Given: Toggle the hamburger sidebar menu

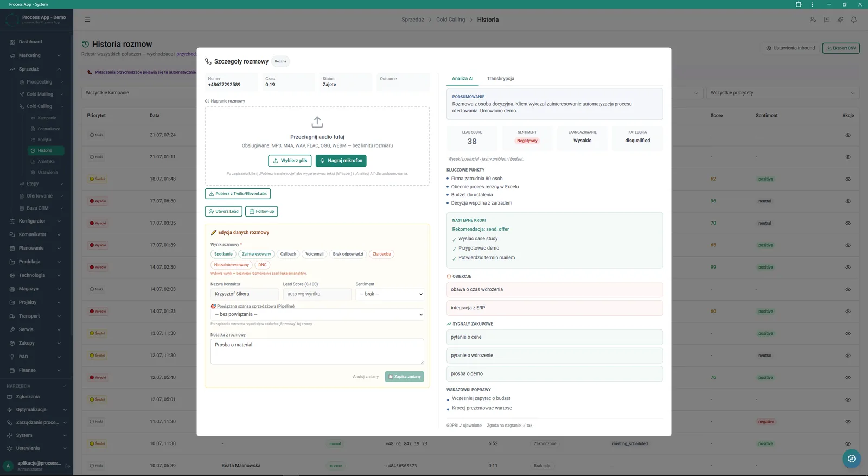Looking at the screenshot, I should (x=87, y=20).
